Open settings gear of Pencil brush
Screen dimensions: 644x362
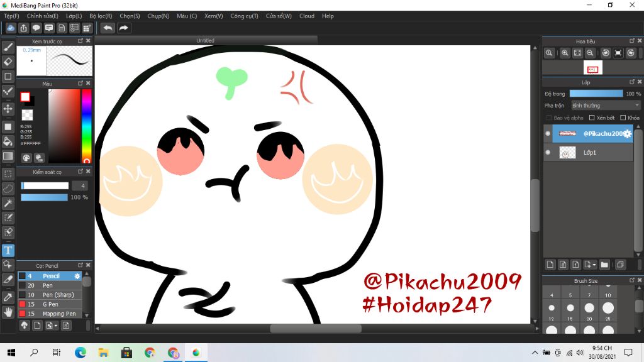(77, 277)
